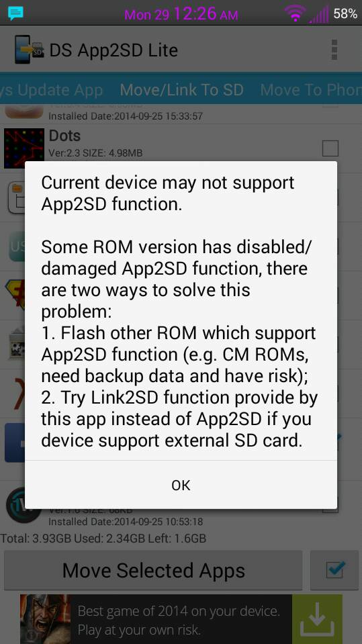Image resolution: width=362 pixels, height=644 pixels.
Task: Tap the 58% battery indicator
Action: pyautogui.click(x=345, y=14)
